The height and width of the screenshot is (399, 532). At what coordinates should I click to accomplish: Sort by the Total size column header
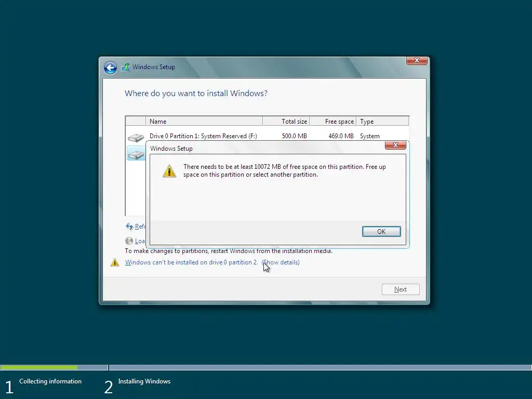[286, 121]
